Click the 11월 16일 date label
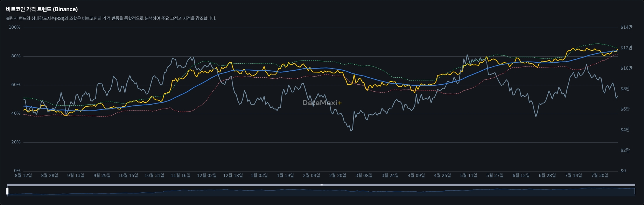The height and width of the screenshot is (205, 644). [181, 176]
